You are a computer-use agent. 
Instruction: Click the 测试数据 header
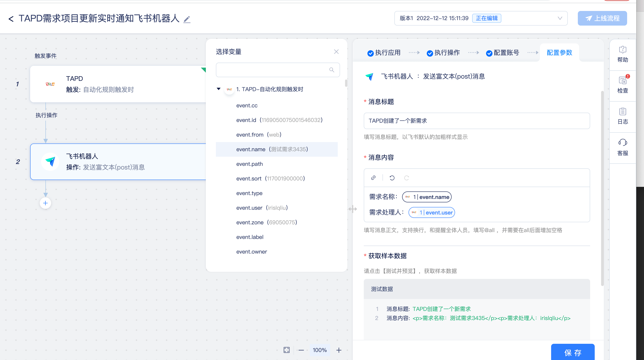476,289
